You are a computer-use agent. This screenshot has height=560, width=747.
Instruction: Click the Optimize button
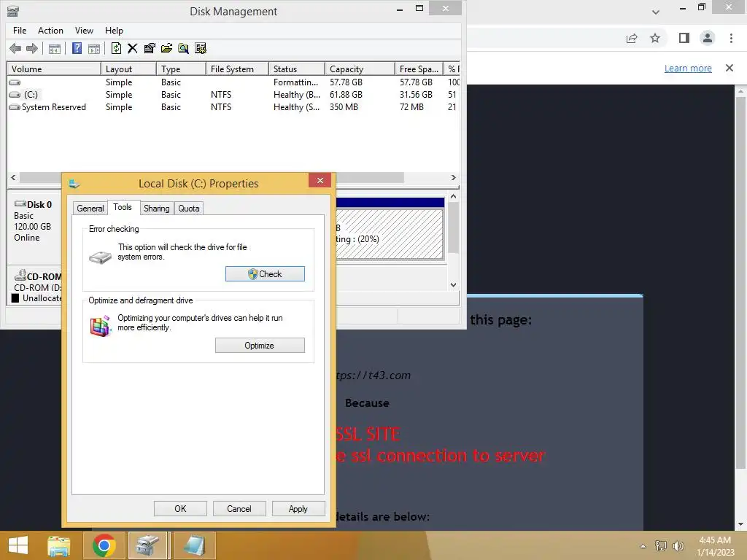[260, 345]
